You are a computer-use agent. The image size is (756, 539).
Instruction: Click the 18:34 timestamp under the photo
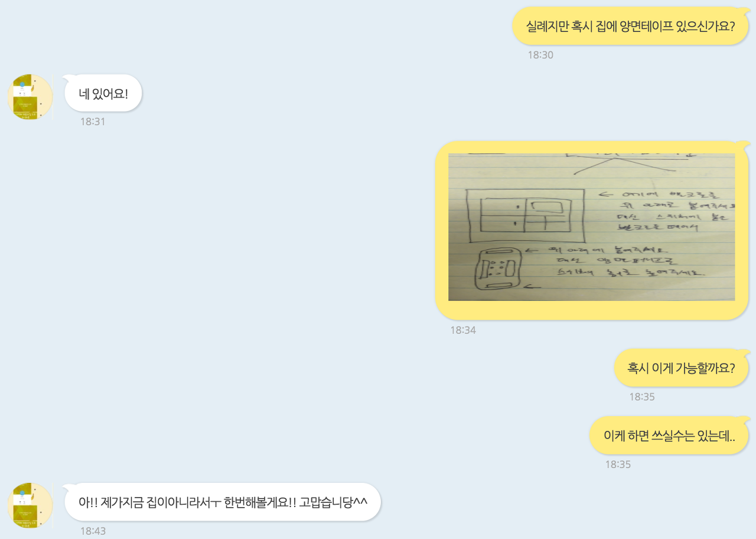[463, 330]
